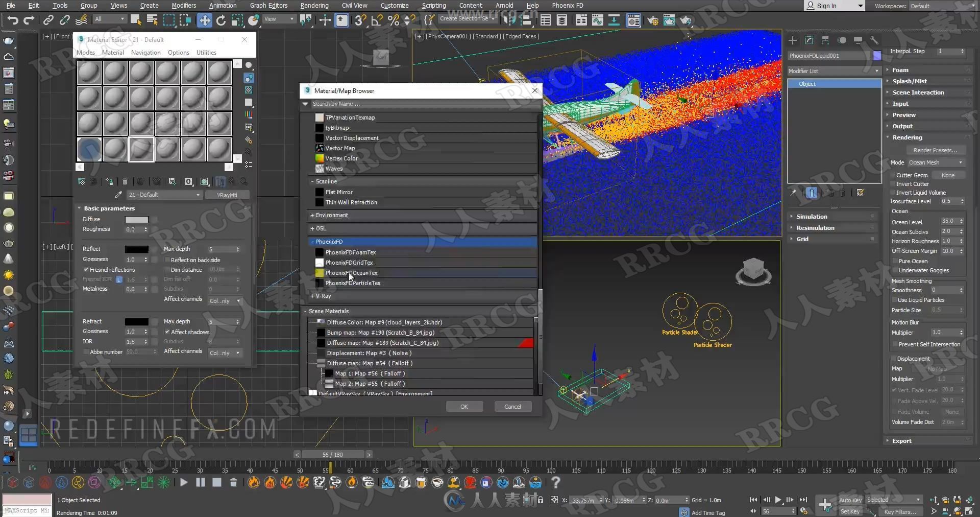Enable Invert Cutter checkbox

pyautogui.click(x=893, y=184)
